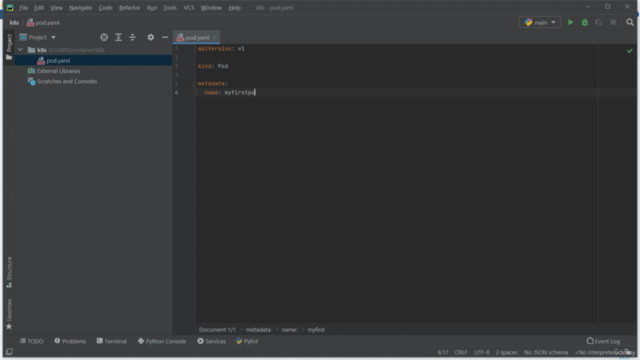Click the 6:17 line column indicator
Image resolution: width=640 pixels, height=360 pixels.
[443, 352]
